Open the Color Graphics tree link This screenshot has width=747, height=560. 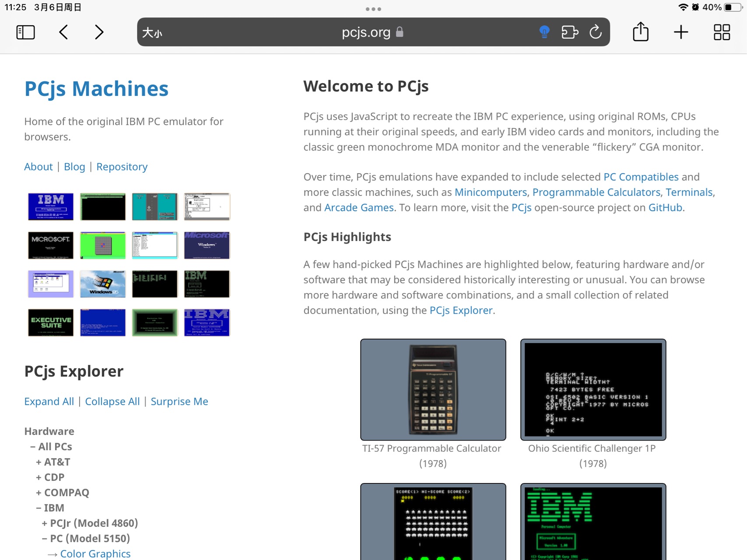(95, 554)
